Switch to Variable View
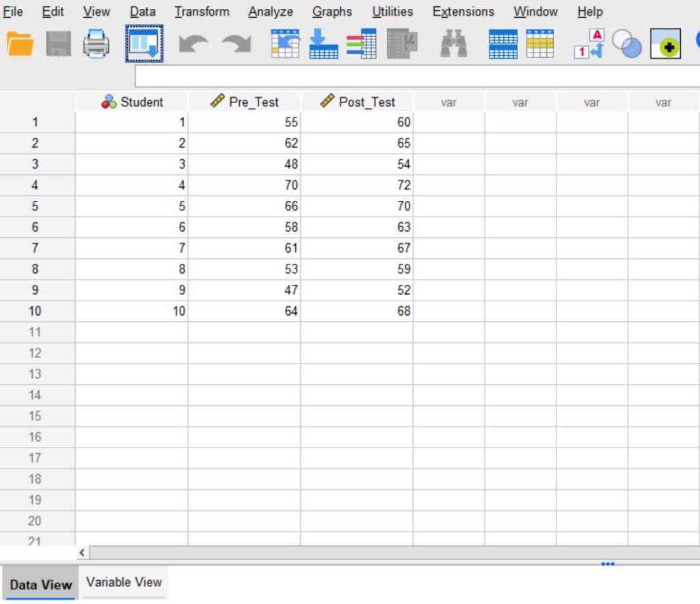This screenshot has height=604, width=700. point(123,582)
